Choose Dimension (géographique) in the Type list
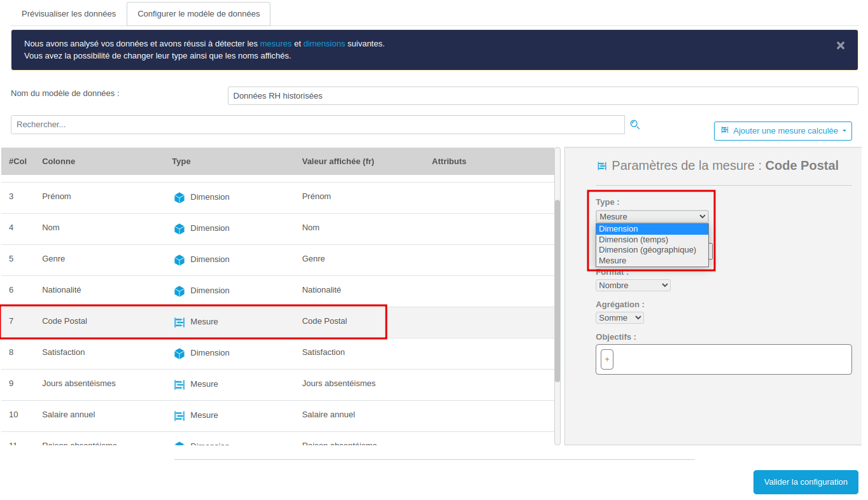 coord(647,250)
